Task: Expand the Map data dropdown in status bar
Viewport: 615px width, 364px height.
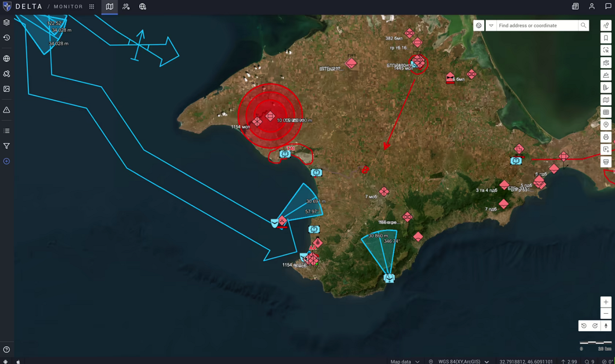Action: [x=405, y=361]
